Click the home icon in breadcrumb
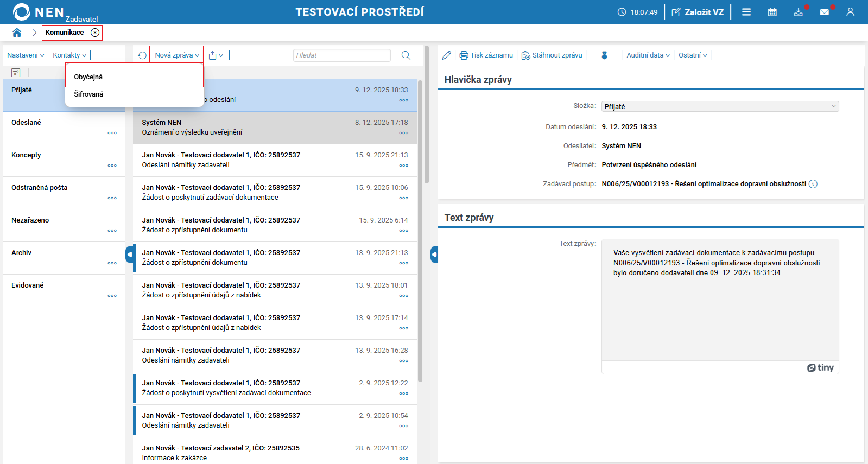This screenshot has width=868, height=464. 17,33
